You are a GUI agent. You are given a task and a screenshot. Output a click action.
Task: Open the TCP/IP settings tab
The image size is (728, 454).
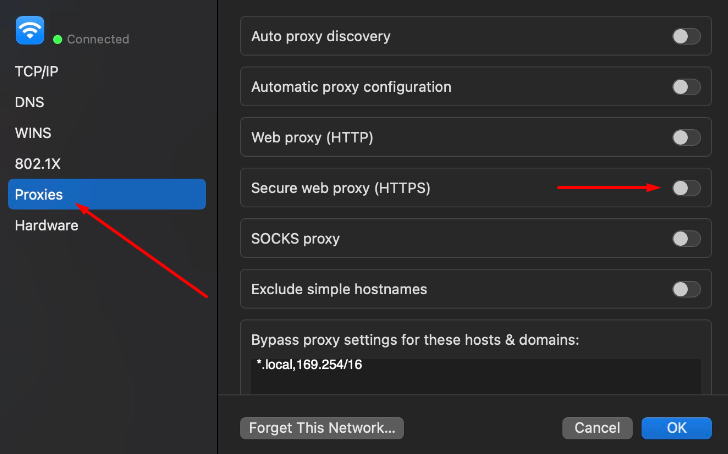point(37,72)
